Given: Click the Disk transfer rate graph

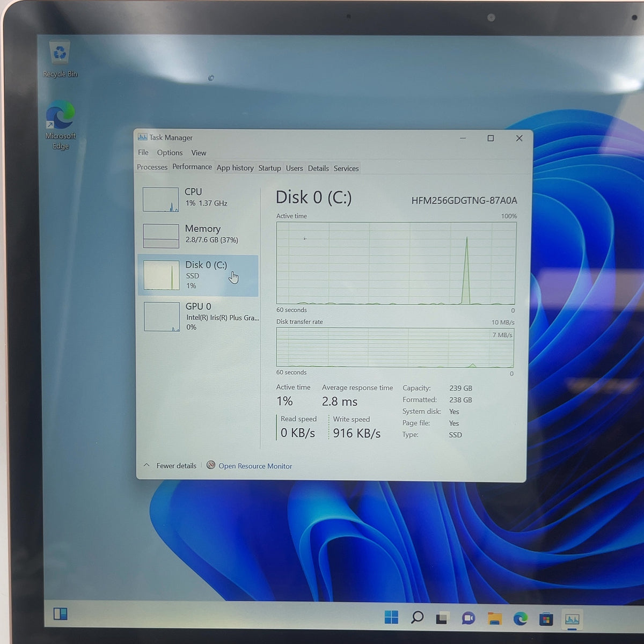Looking at the screenshot, I should pos(395,348).
